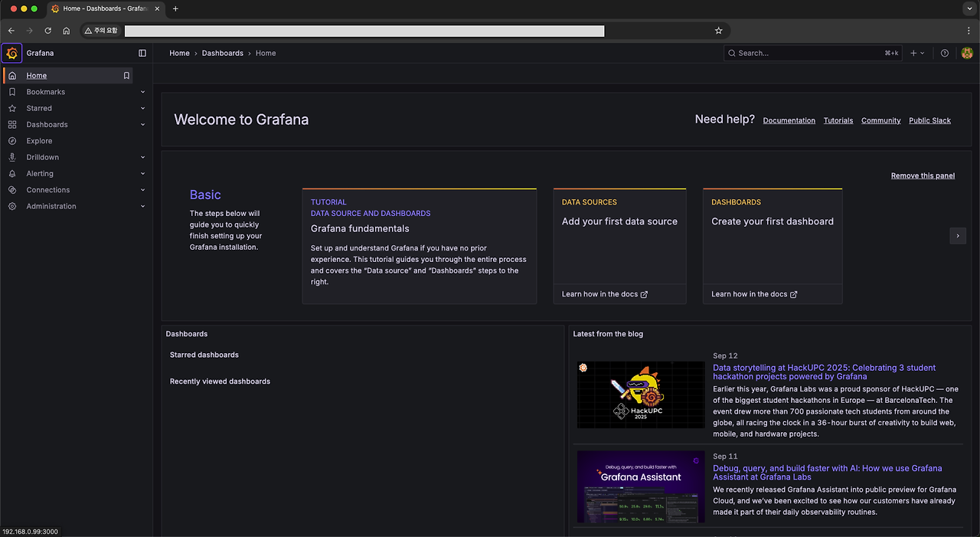Click the browser back arrow
Viewport: 980px width, 537px height.
click(x=11, y=31)
